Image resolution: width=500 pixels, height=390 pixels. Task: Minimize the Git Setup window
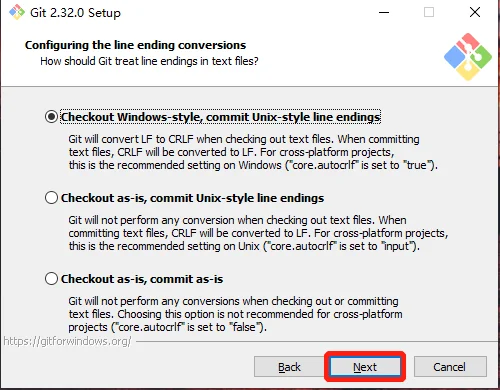click(x=384, y=13)
